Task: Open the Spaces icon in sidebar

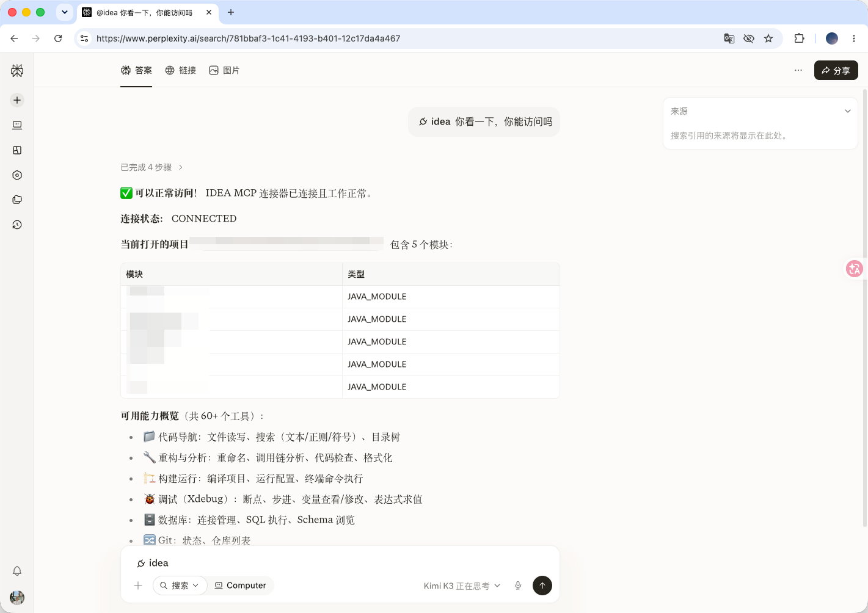Action: pos(17,150)
